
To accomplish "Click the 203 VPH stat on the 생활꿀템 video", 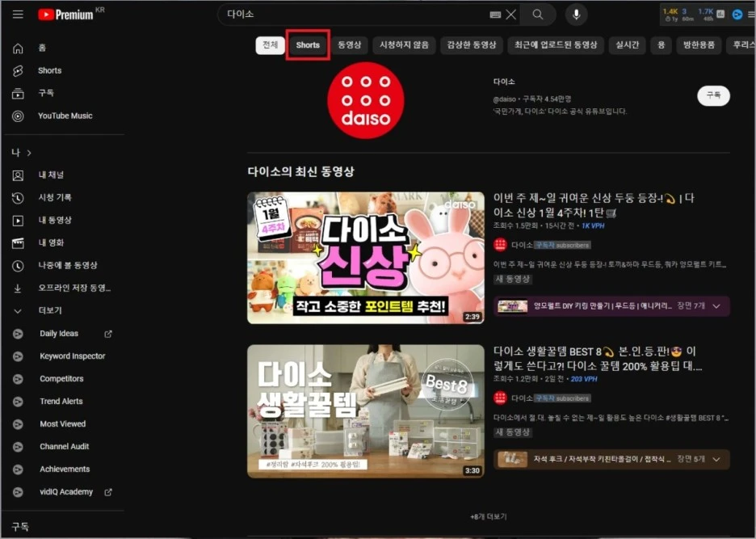I will click(584, 379).
